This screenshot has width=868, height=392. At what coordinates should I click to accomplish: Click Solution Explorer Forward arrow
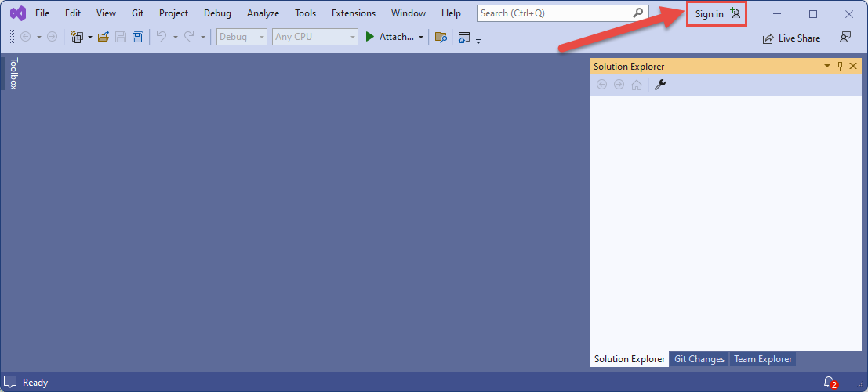coord(619,85)
